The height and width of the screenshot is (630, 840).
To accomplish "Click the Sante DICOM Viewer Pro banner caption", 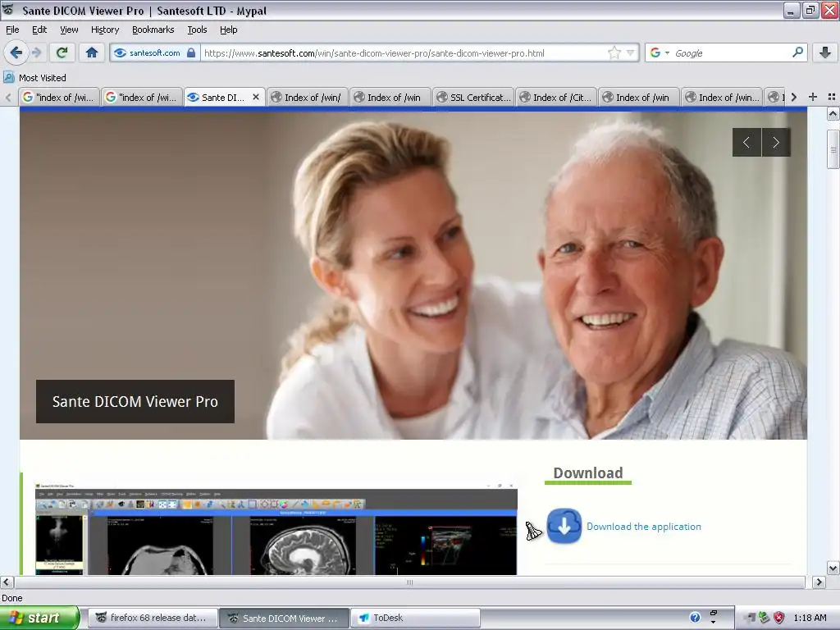I will pos(135,401).
